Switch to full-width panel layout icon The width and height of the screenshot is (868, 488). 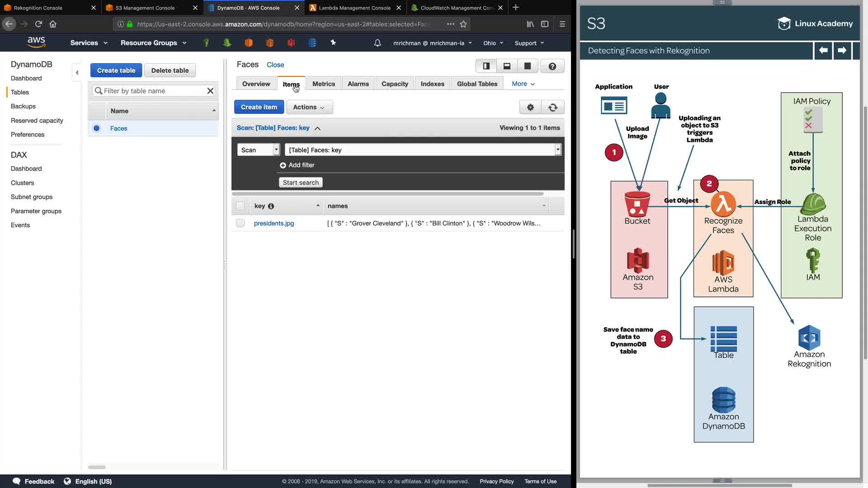point(527,66)
